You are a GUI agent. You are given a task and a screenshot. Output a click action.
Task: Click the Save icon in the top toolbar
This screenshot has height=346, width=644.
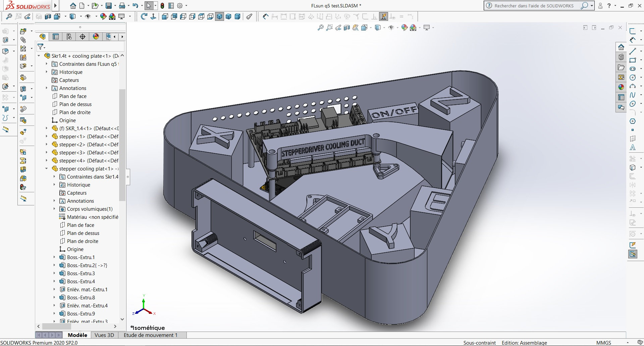[x=108, y=6]
